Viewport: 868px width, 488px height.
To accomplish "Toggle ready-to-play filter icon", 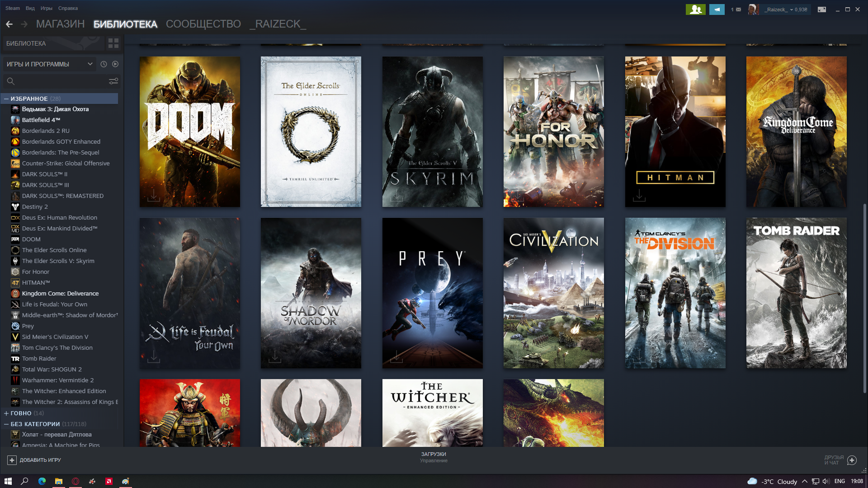I will click(x=115, y=64).
